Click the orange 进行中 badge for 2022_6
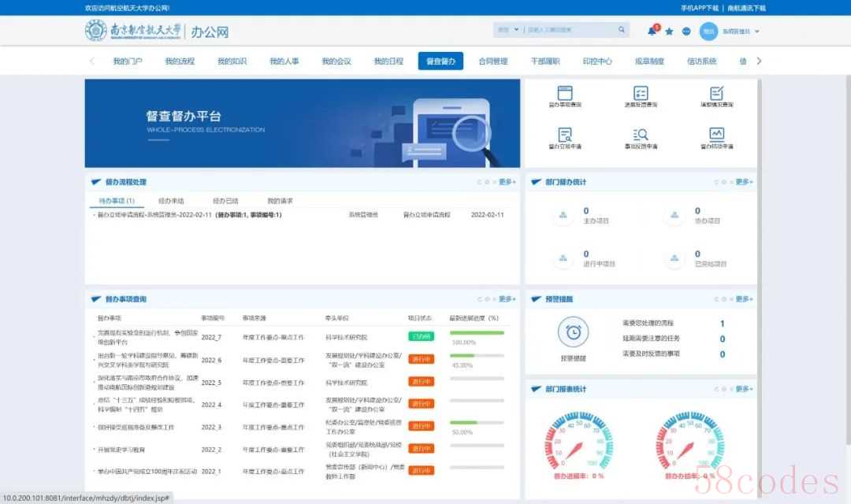 [421, 359]
